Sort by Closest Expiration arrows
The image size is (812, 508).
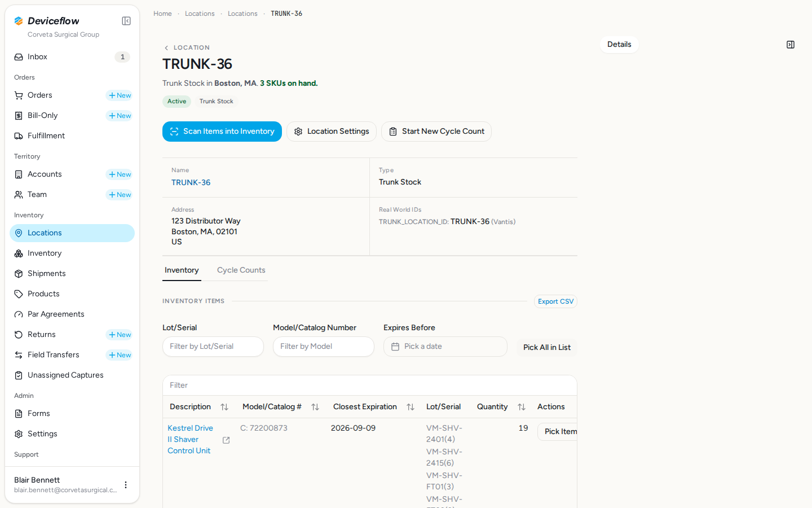[x=411, y=407]
